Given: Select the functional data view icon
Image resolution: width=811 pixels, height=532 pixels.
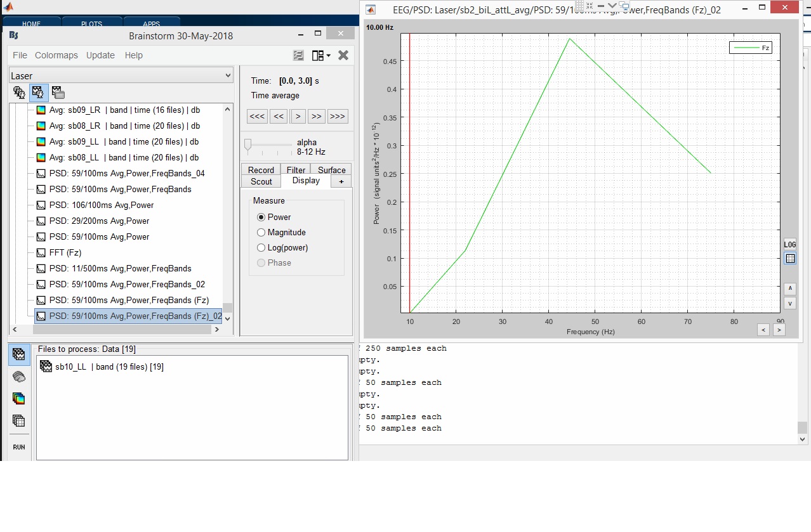Looking at the screenshot, I should (38, 93).
